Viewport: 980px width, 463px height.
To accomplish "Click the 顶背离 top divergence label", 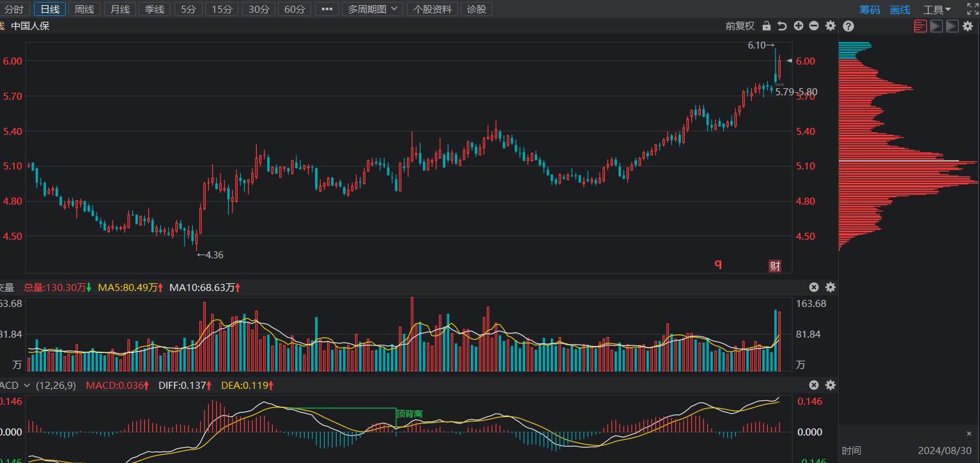I will coord(410,414).
